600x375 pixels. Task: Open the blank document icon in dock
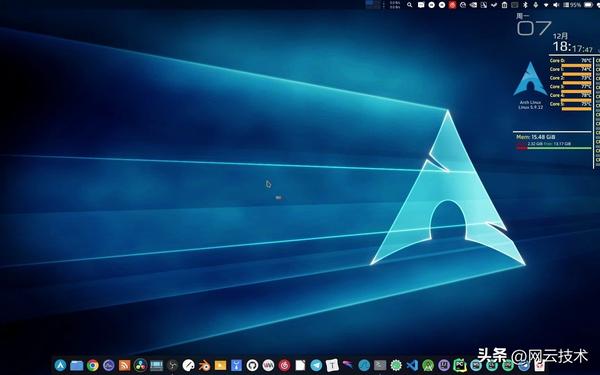coord(300,365)
